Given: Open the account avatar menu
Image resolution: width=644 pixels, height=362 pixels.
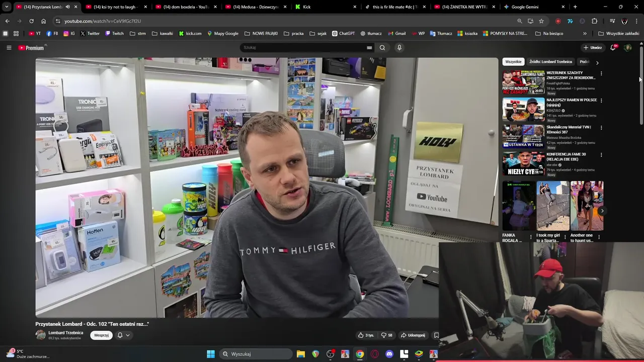Looking at the screenshot, I should (x=628, y=48).
